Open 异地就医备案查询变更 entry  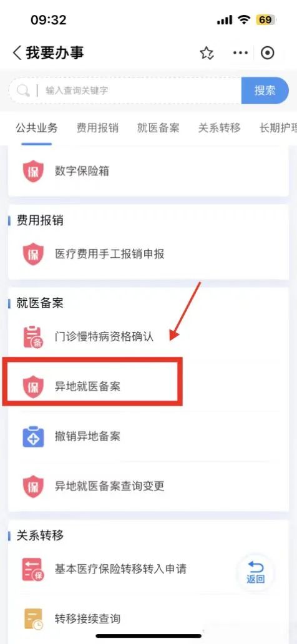pyautogui.click(x=148, y=486)
